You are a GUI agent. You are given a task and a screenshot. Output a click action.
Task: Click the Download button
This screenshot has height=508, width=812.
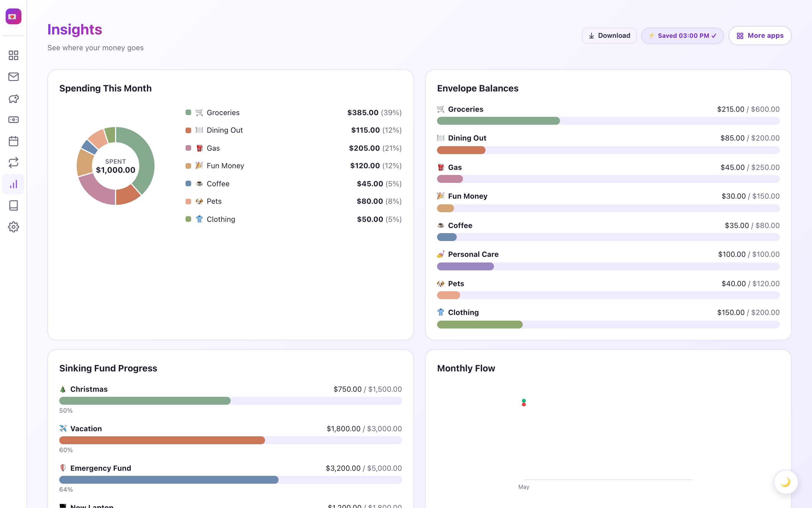tap(609, 36)
